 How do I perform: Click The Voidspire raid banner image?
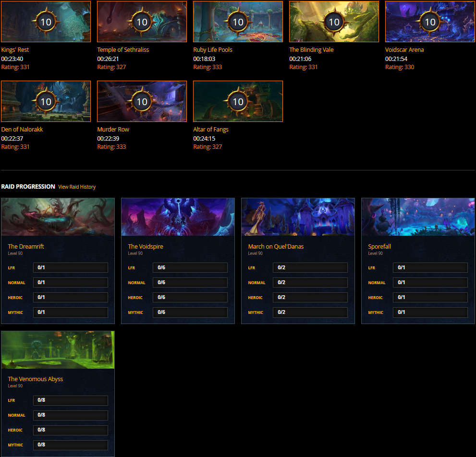point(178,217)
